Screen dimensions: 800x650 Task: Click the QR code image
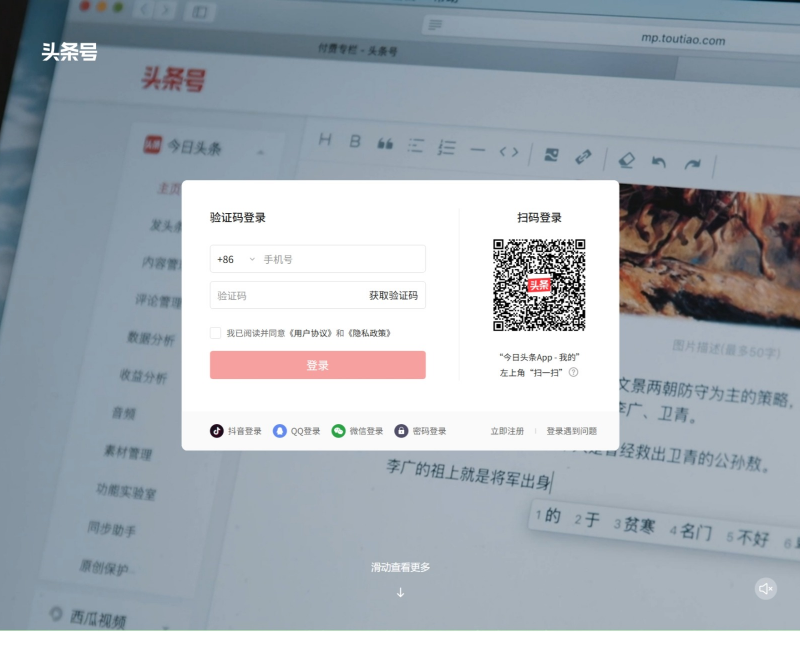click(x=539, y=285)
